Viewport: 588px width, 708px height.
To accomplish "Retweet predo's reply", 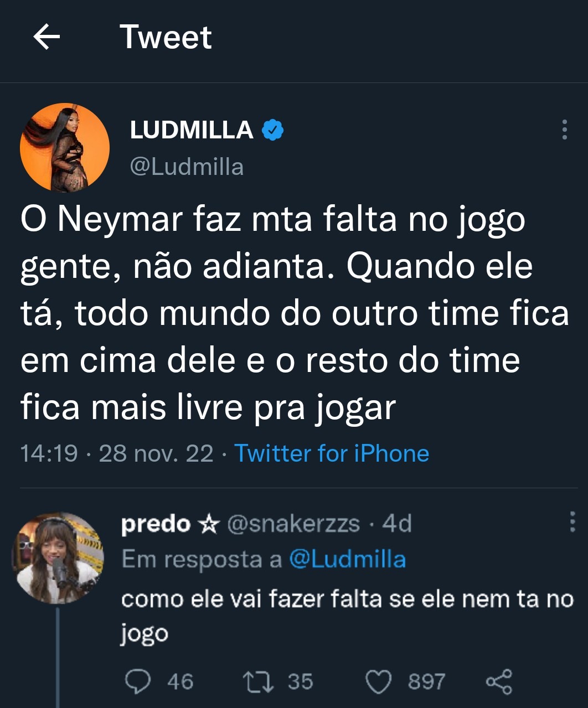I will [x=258, y=681].
